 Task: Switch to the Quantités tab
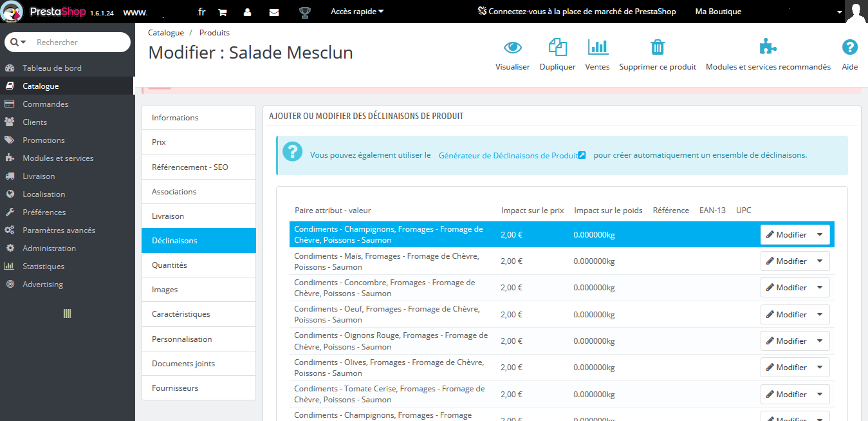coord(199,265)
